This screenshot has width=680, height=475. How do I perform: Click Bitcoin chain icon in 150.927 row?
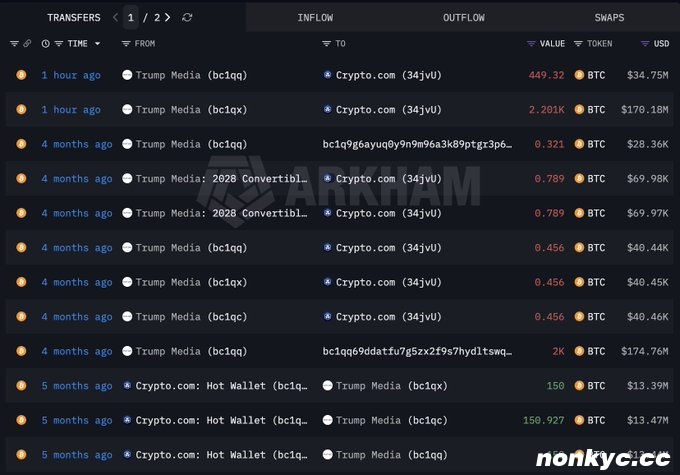pyautogui.click(x=21, y=420)
